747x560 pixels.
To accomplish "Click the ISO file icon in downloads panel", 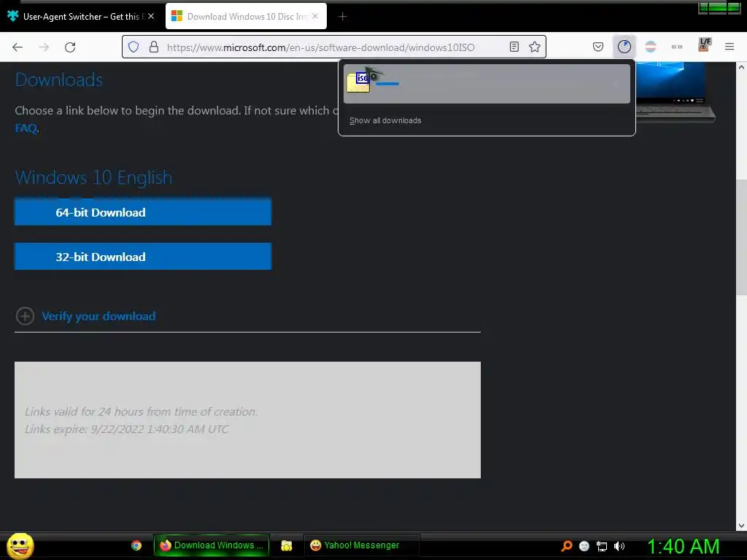I will point(359,82).
